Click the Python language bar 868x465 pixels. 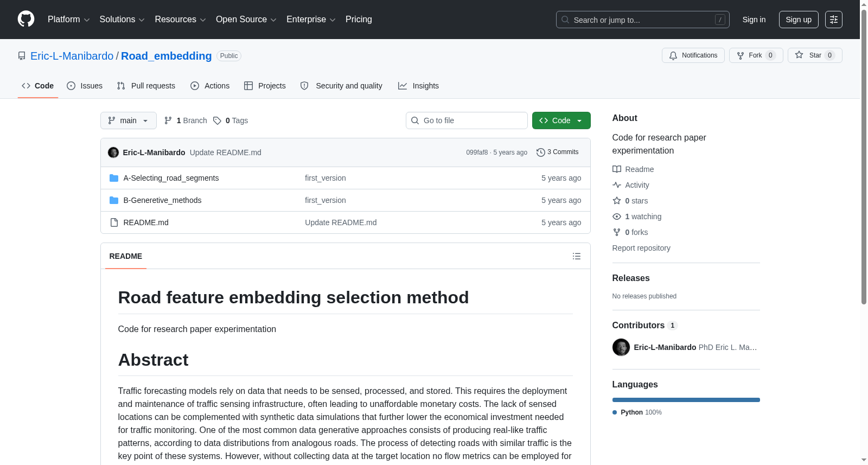tap(686, 400)
